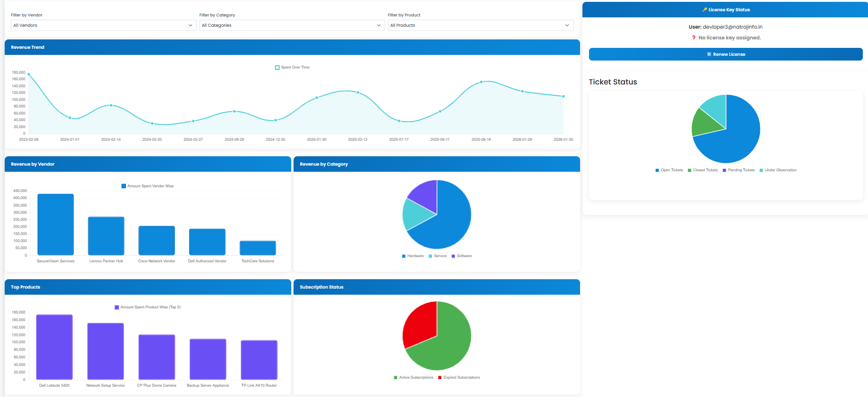Toggle Amount Spent Vendor Wise legend

(x=147, y=186)
